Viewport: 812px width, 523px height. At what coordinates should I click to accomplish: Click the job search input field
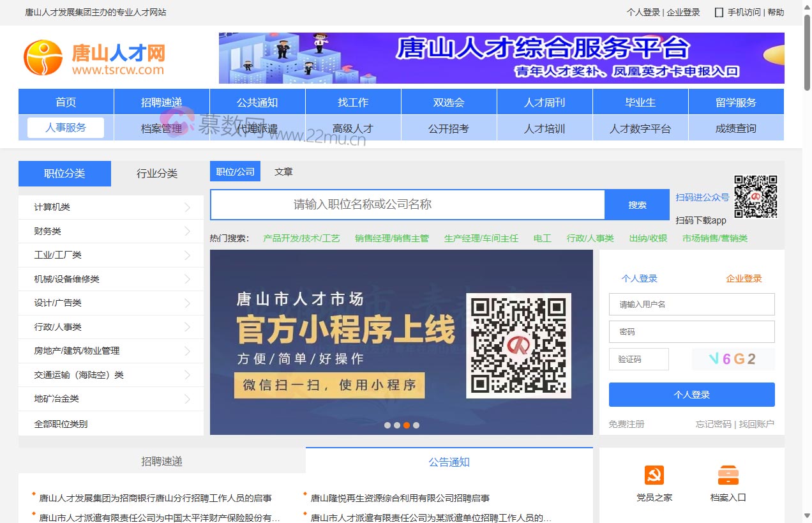coord(407,204)
